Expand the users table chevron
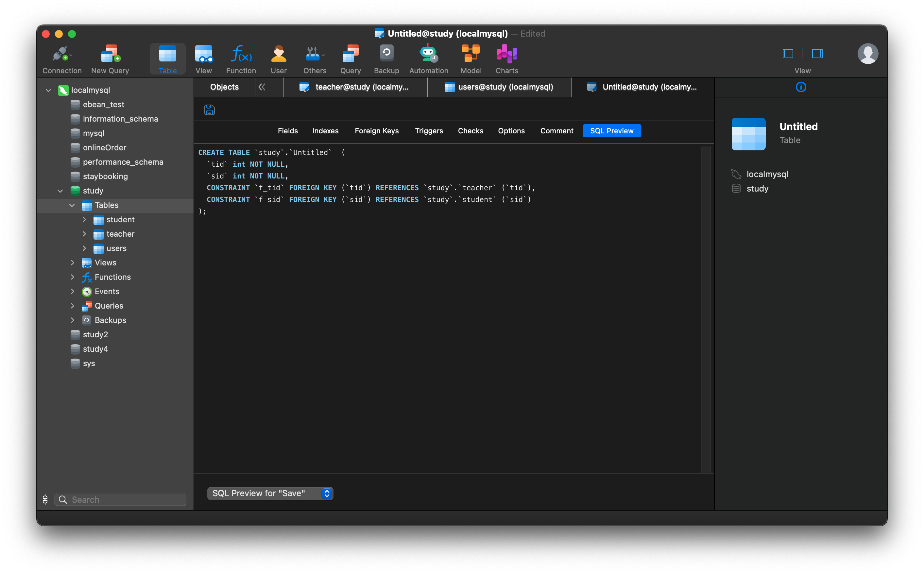924x574 pixels. click(84, 248)
